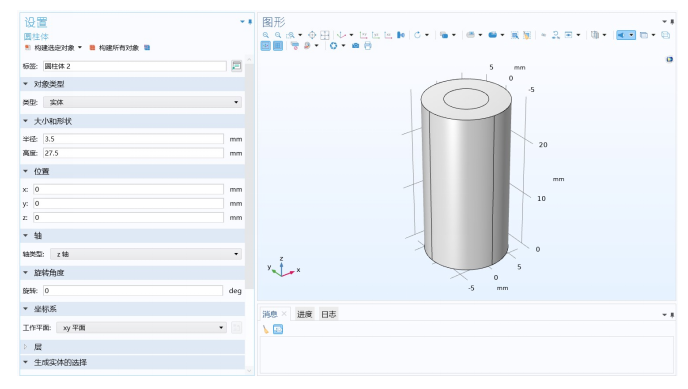
Task: Click the circular rotate arrow icon
Action: coord(417,35)
